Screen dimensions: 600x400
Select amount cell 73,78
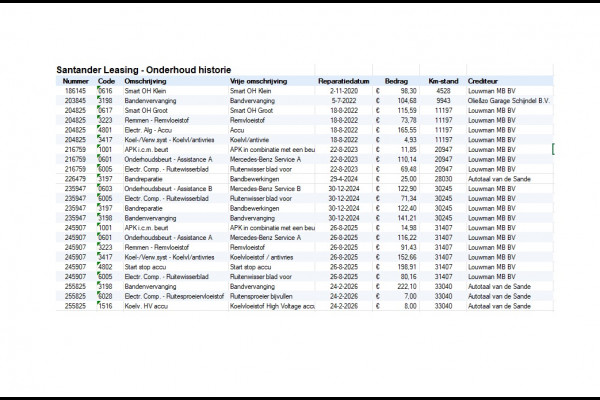408,120
